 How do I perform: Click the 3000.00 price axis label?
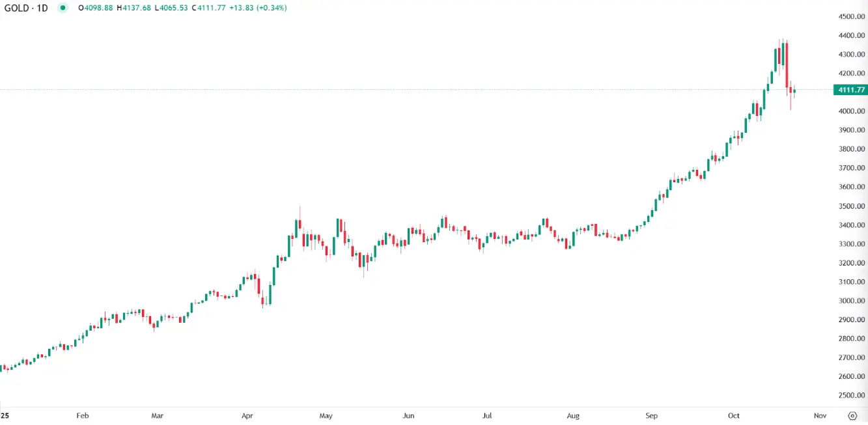tap(851, 301)
